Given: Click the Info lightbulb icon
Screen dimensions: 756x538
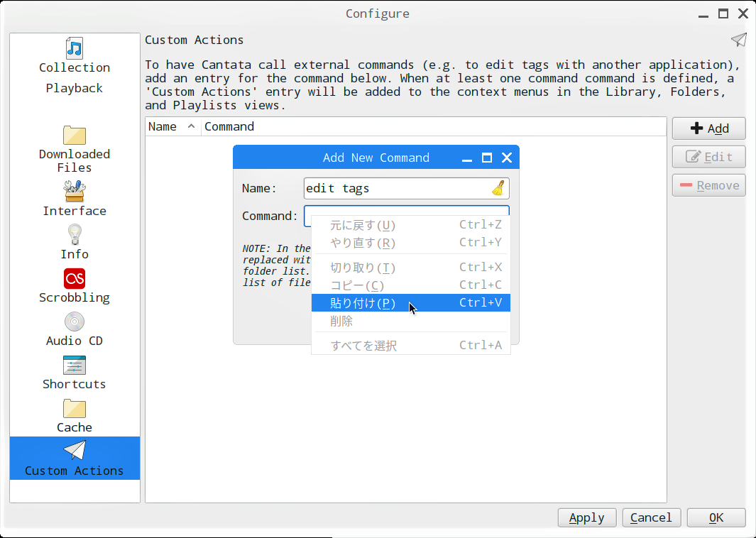Looking at the screenshot, I should coord(75,234).
